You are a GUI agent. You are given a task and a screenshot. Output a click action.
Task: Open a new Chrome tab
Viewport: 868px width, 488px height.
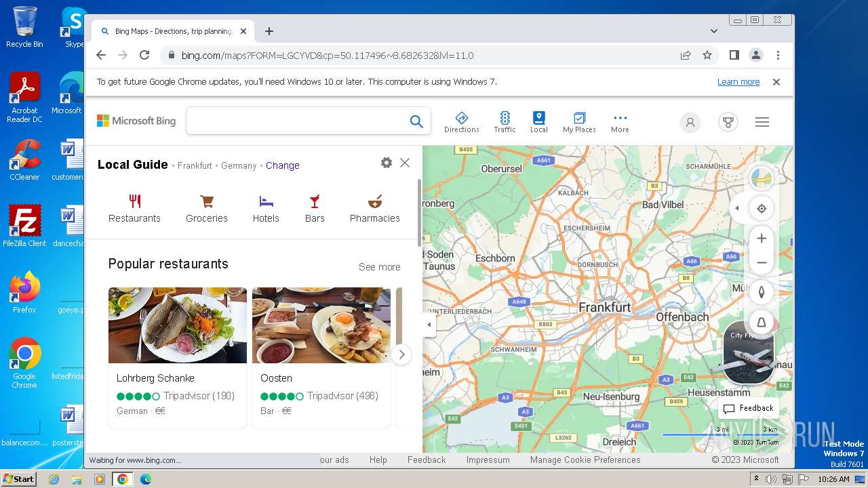click(x=269, y=31)
